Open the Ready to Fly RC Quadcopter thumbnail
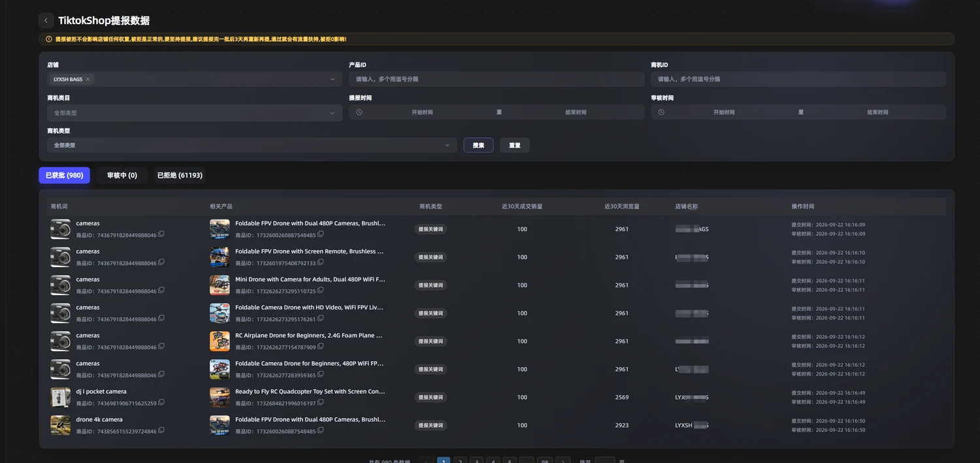The image size is (980, 463). point(220,397)
